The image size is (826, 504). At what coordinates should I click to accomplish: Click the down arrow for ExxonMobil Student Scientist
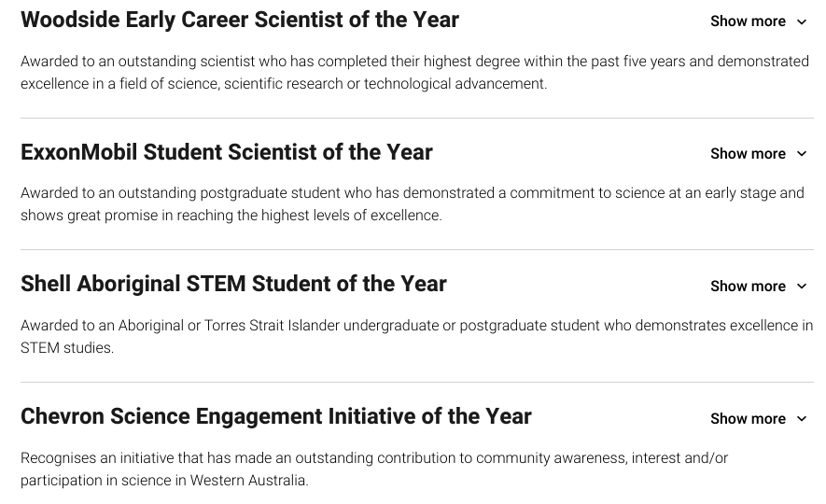(801, 154)
